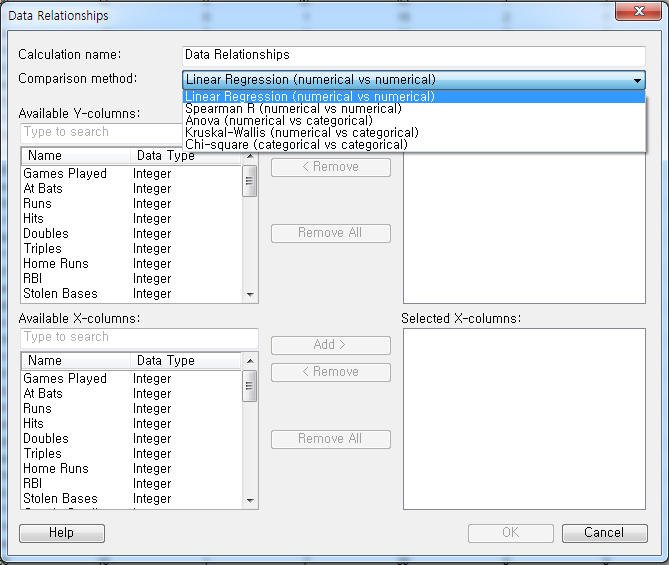Viewport: 669px width, 565px height.
Task: Select Runs in Y-columns list
Action: (x=131, y=204)
